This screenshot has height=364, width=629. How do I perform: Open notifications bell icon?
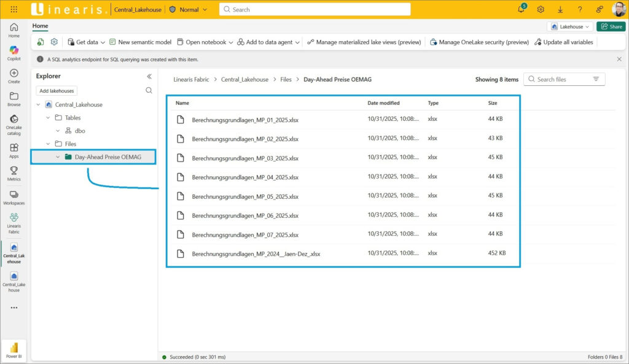pyautogui.click(x=521, y=9)
